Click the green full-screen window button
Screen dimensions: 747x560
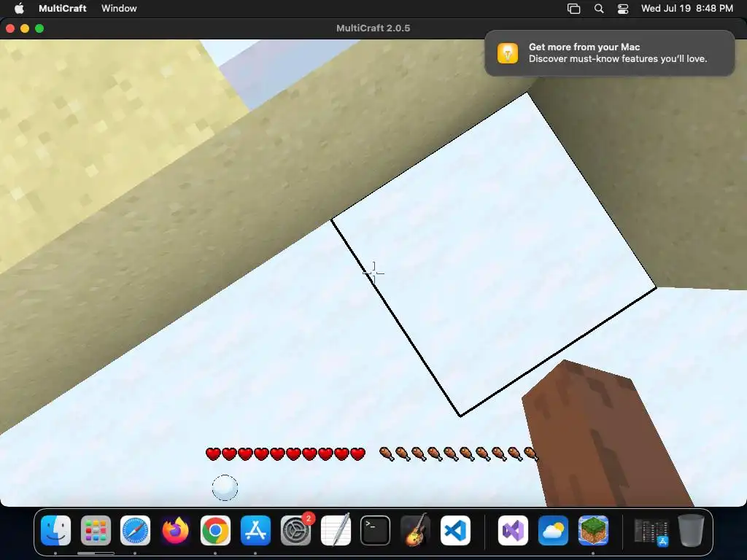pyautogui.click(x=39, y=28)
